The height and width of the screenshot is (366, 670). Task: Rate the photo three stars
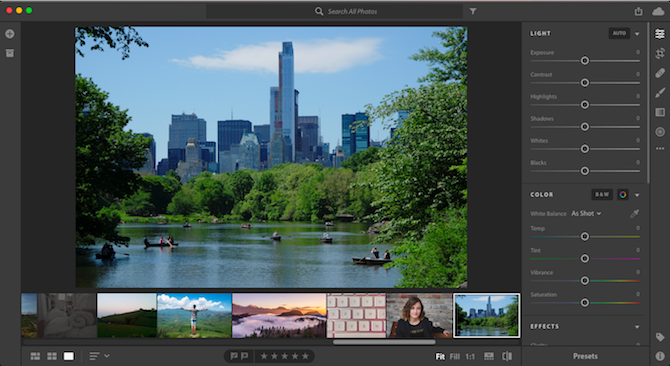(x=285, y=356)
